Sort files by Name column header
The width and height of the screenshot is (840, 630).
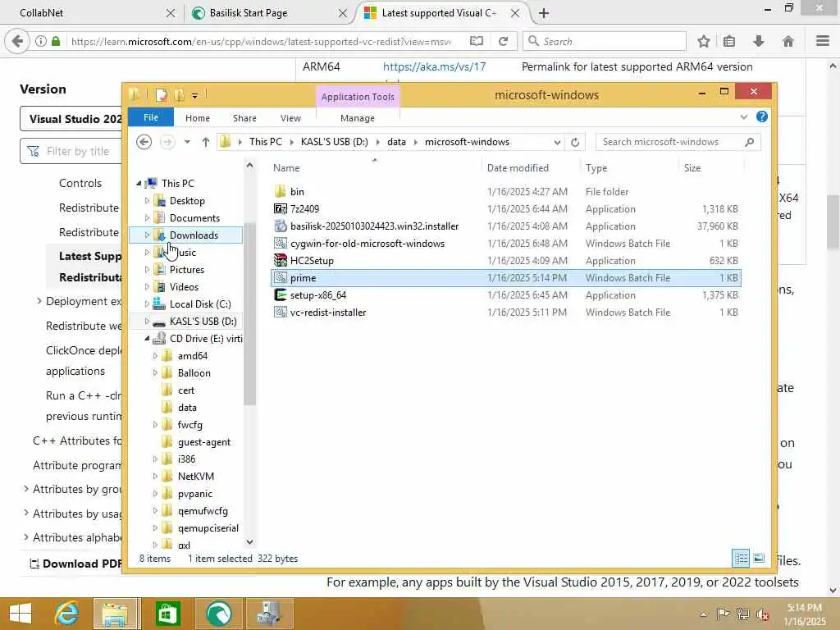(286, 167)
